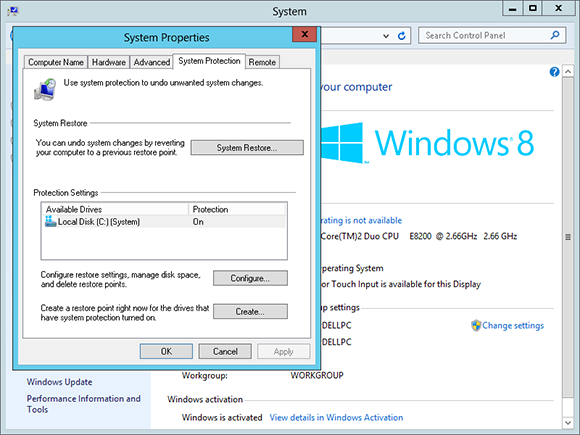The width and height of the screenshot is (580, 435).
Task: Open Performance Information and Tools
Action: (84, 404)
